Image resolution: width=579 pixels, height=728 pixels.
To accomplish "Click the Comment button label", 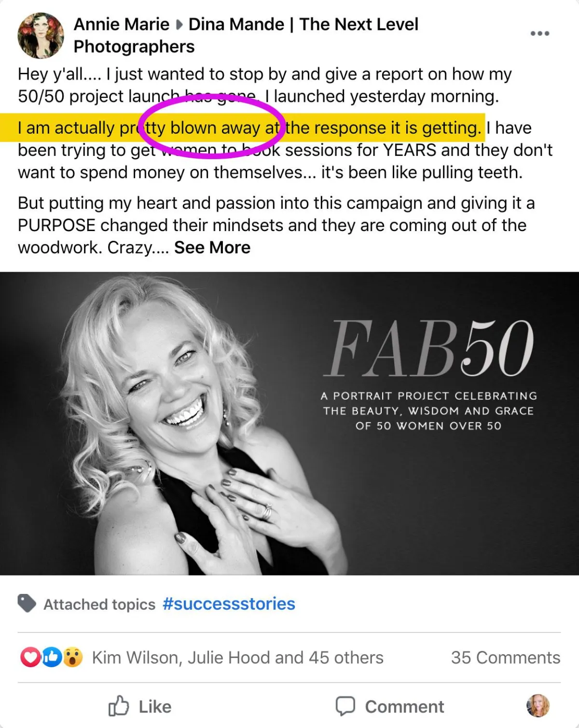I will (x=404, y=707).
